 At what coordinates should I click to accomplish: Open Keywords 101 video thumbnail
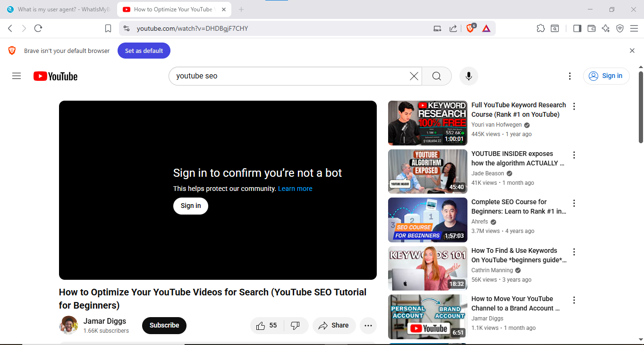(428, 268)
